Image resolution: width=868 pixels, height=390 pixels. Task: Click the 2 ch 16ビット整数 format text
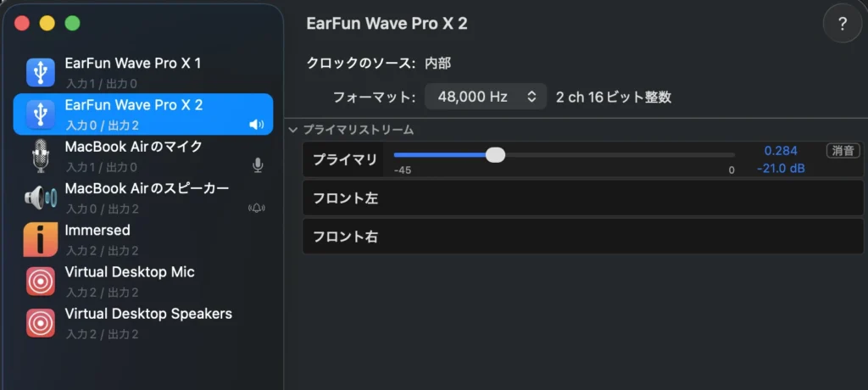[614, 97]
